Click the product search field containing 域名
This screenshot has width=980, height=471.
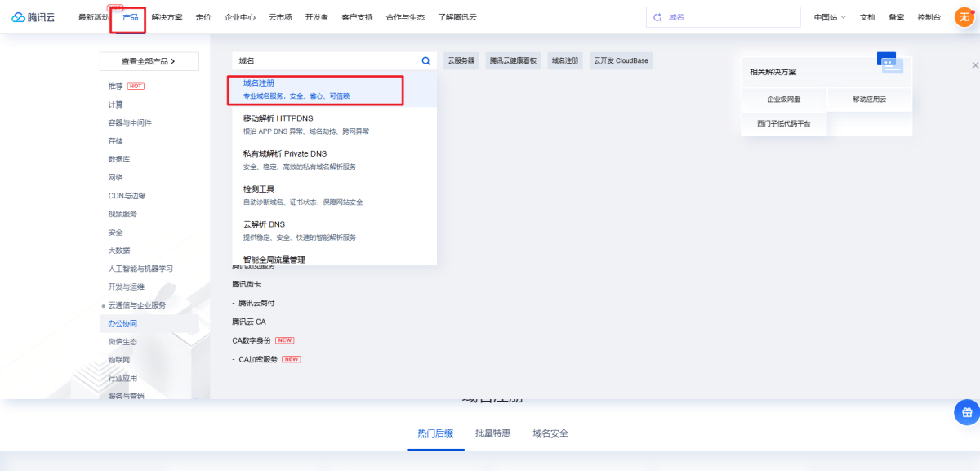point(327,61)
